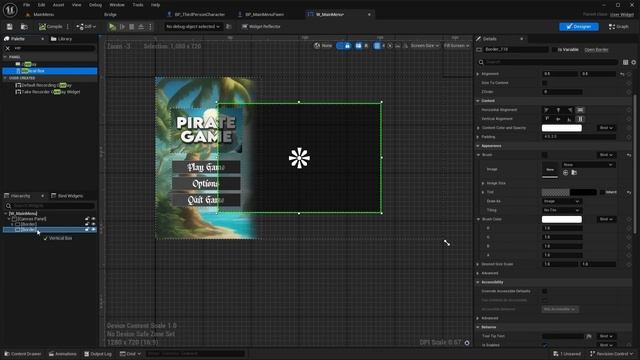
Task: Save the asset with the toolbar Save icon
Action: point(9,27)
